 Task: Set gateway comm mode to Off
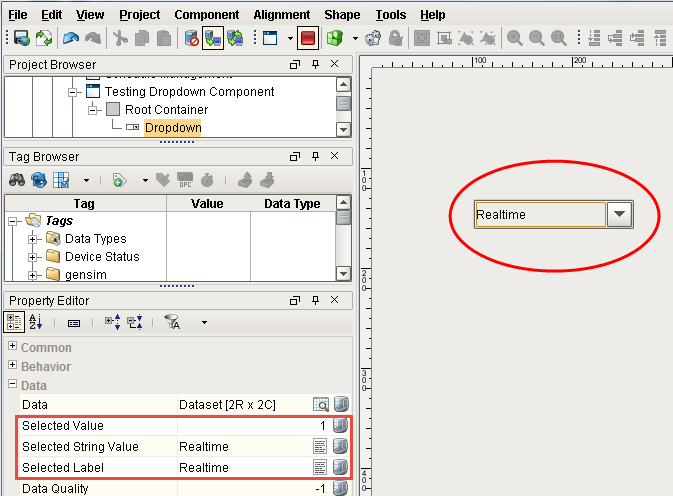point(191,38)
